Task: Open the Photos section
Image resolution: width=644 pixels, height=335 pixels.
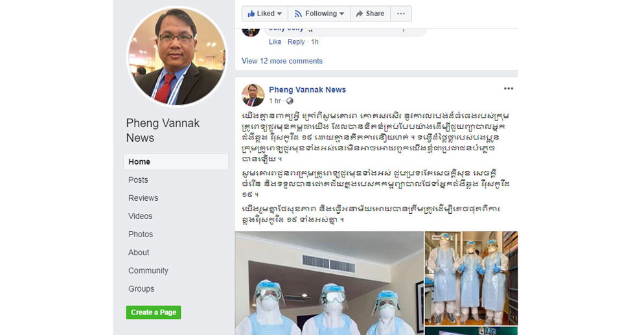Action: [x=141, y=234]
